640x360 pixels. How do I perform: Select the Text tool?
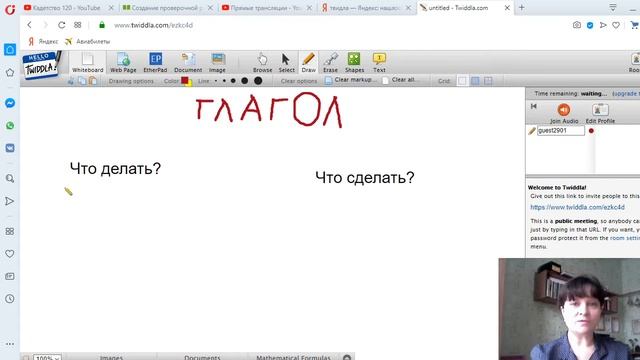379,62
